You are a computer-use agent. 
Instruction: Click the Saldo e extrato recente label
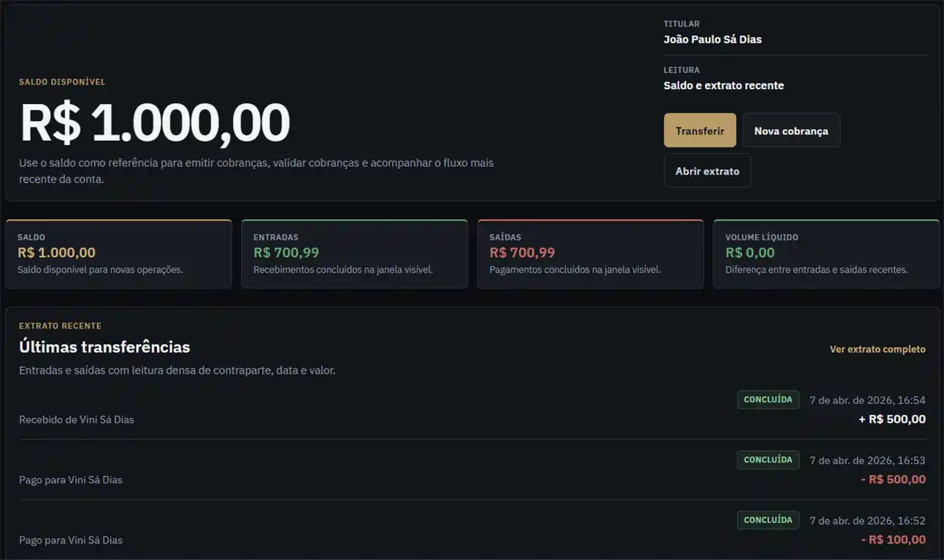pyautogui.click(x=723, y=85)
